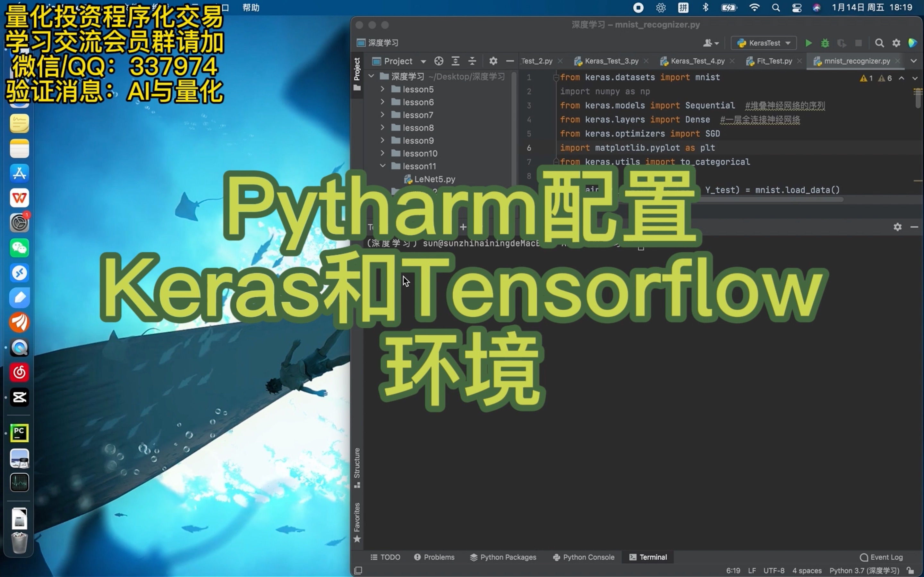924x577 pixels.
Task: Open the Python Packages panel
Action: [x=503, y=557]
